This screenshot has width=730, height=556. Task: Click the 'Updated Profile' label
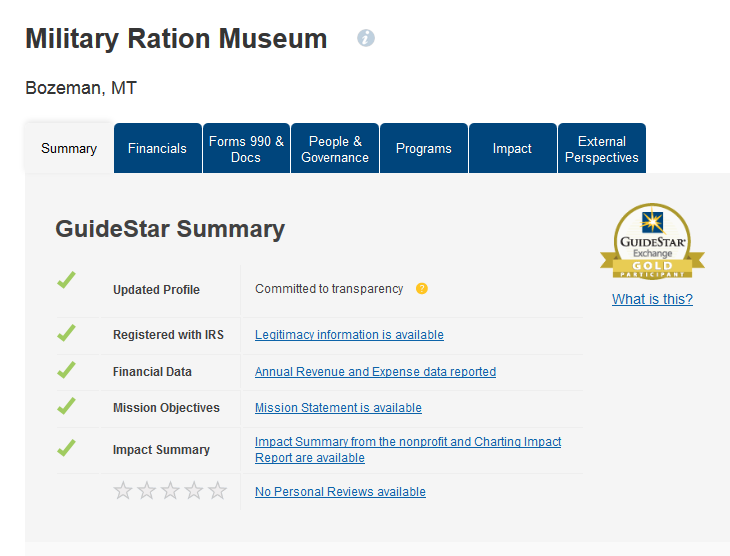(156, 290)
